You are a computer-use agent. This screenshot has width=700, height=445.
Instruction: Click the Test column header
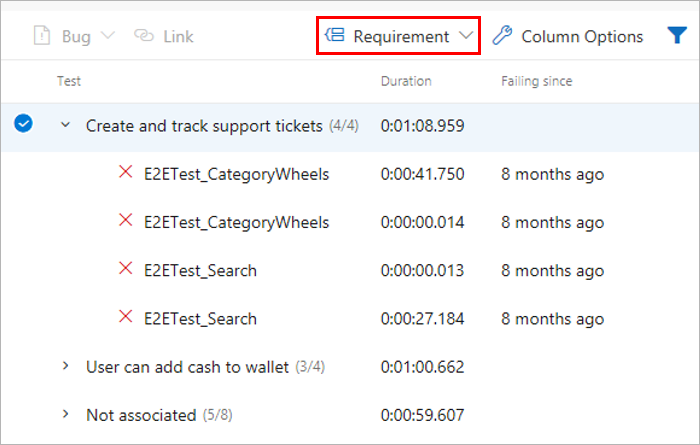coord(69,81)
